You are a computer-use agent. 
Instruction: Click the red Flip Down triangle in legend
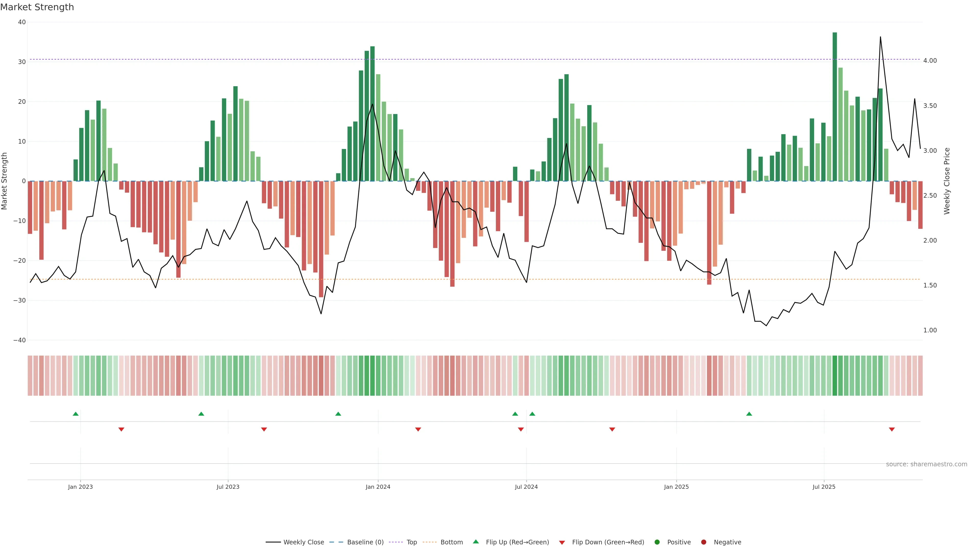(x=562, y=542)
